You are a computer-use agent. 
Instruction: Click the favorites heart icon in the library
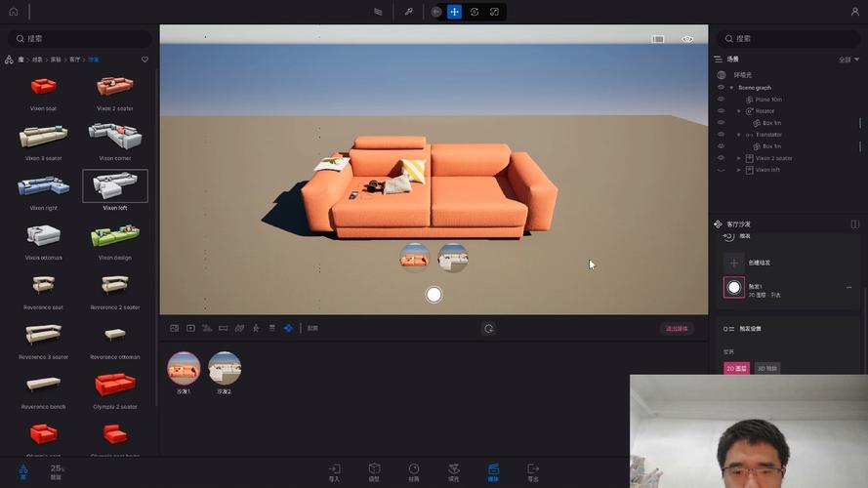[x=145, y=60]
